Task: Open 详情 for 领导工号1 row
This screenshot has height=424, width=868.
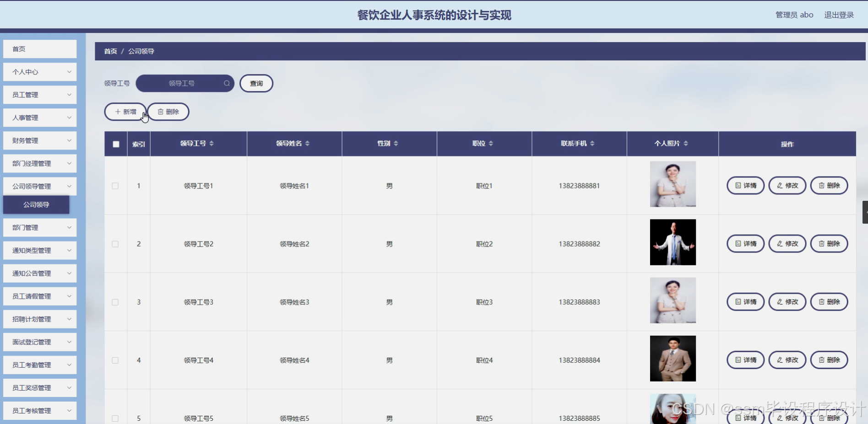Action: [x=746, y=186]
